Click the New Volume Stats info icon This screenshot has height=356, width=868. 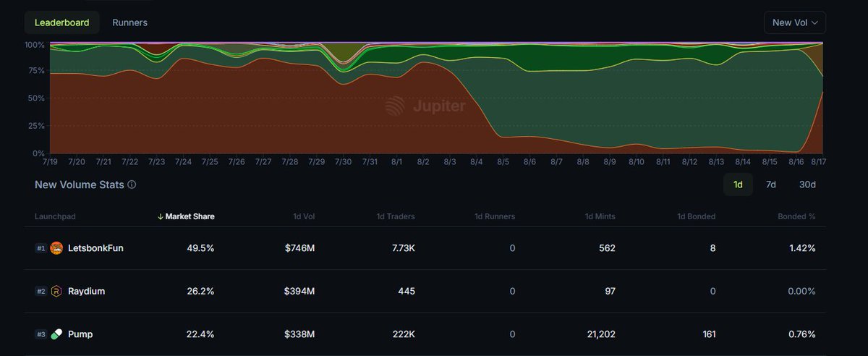pyautogui.click(x=132, y=185)
